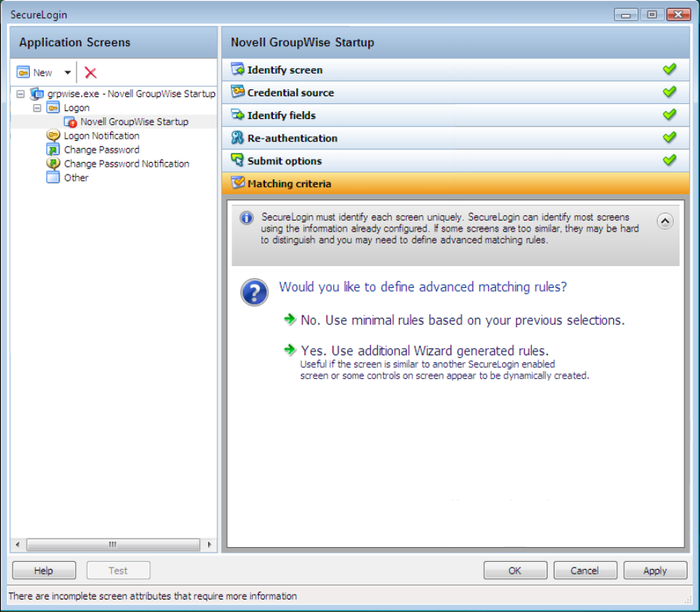This screenshot has width=700, height=612.
Task: Click tree scrollbar right arrow
Action: point(209,545)
